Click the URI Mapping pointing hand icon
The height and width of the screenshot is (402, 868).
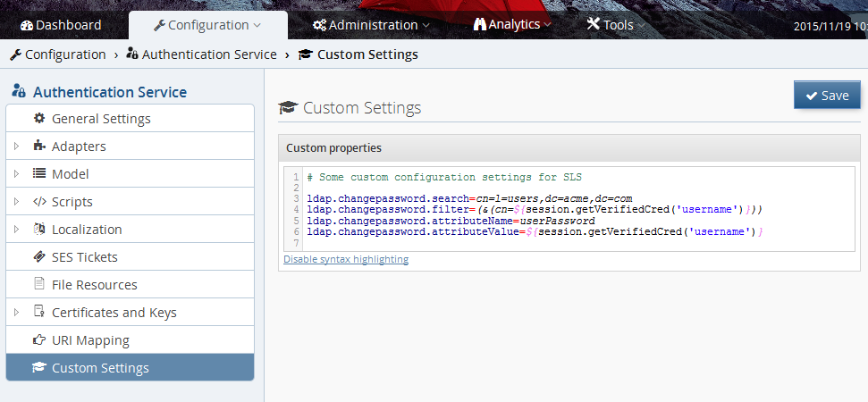click(x=38, y=339)
